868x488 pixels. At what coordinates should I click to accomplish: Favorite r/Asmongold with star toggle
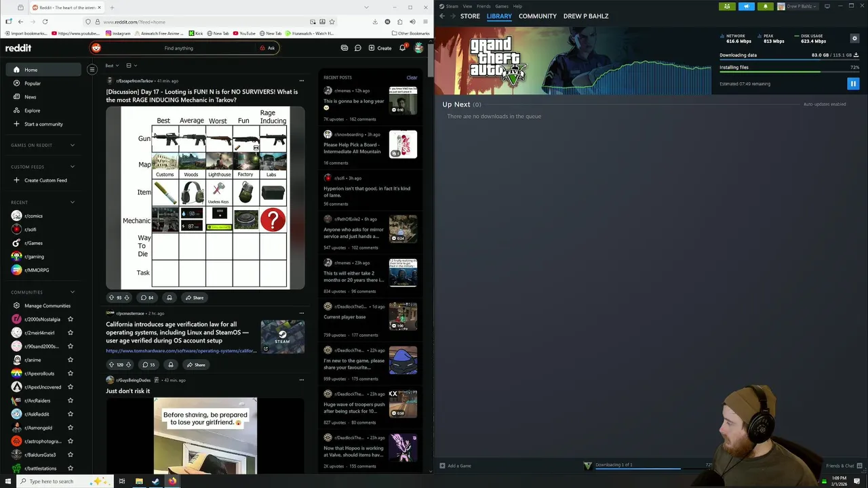71,428
